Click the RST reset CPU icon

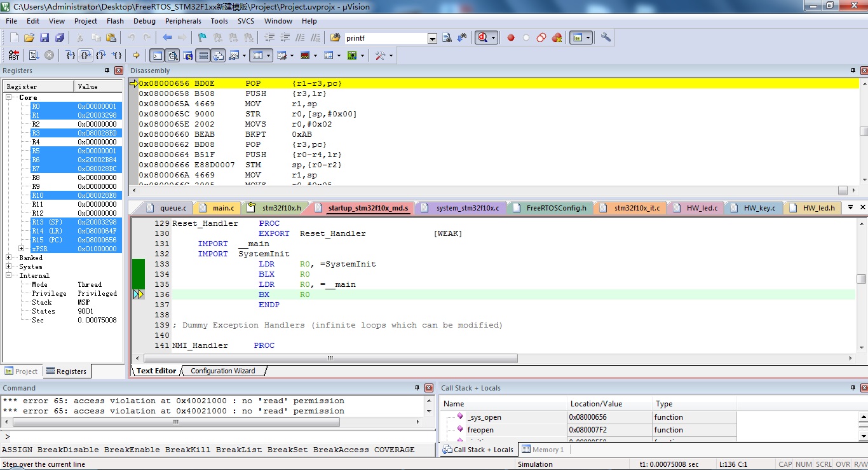(x=13, y=55)
